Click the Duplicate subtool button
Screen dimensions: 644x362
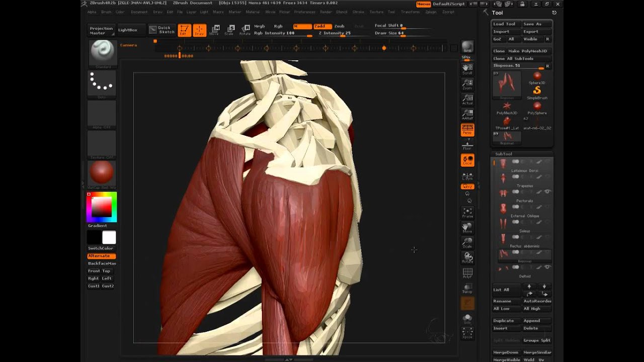coord(507,321)
